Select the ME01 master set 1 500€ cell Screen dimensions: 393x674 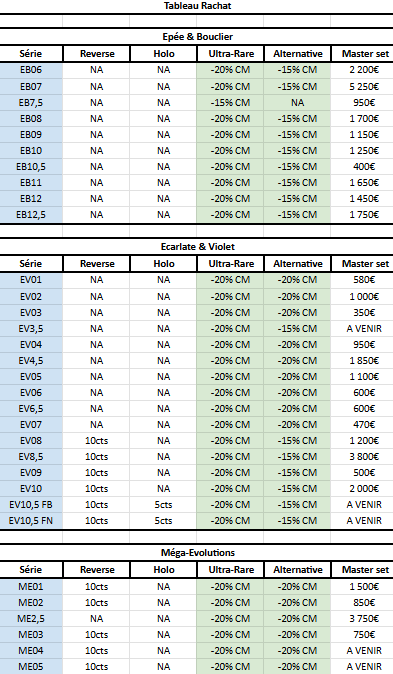[364, 587]
